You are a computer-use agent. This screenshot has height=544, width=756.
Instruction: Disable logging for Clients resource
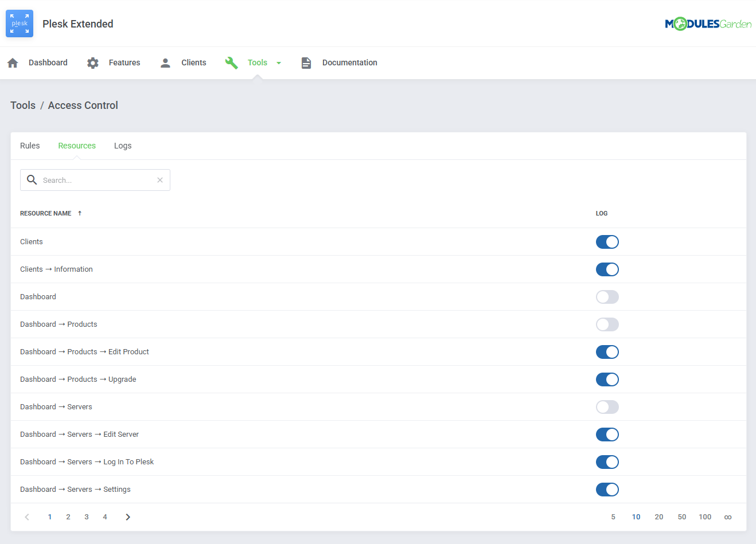pyautogui.click(x=607, y=241)
